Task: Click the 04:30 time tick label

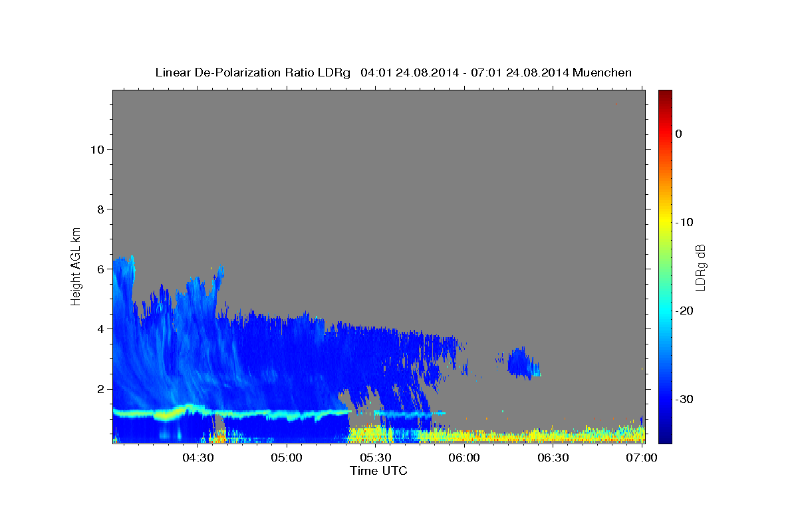Action: 198,458
